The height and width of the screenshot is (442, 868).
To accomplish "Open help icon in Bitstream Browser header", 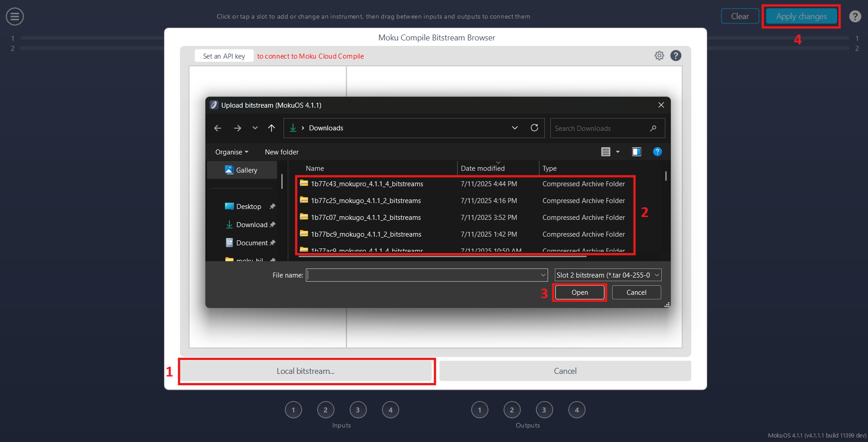I will [676, 55].
